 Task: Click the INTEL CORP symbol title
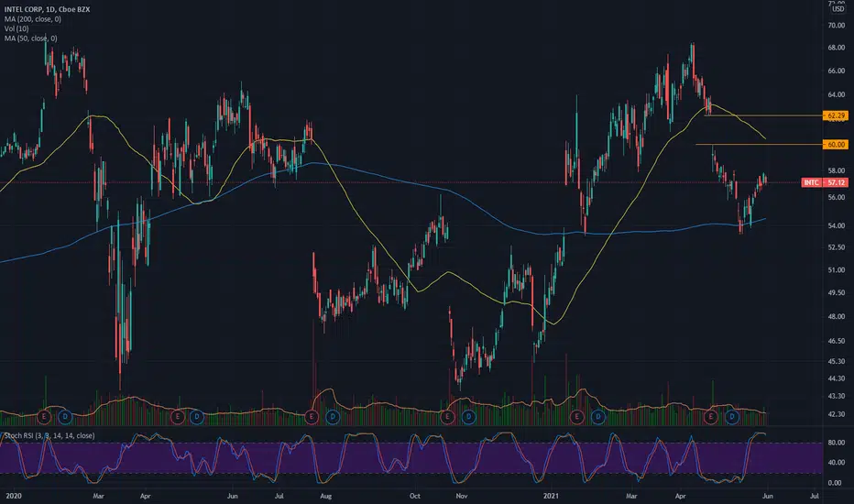point(48,9)
